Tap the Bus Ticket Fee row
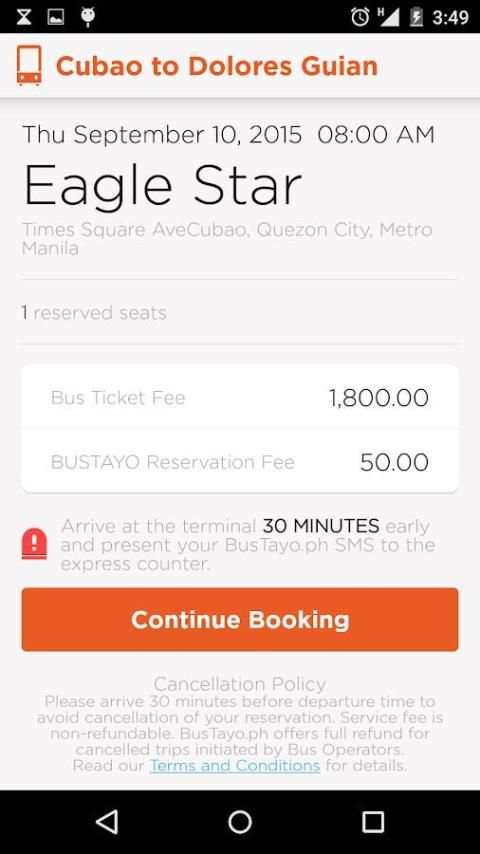480x854 pixels. tap(240, 398)
